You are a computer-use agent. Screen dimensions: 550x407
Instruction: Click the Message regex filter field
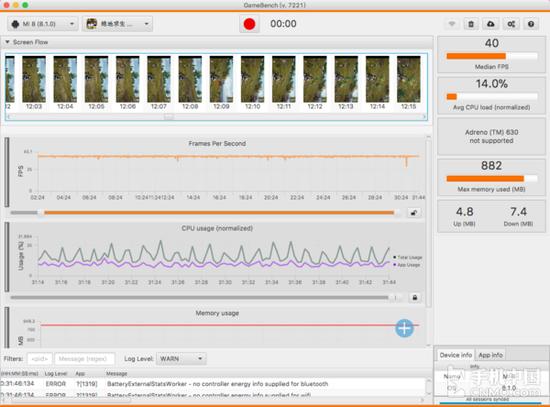[85, 359]
